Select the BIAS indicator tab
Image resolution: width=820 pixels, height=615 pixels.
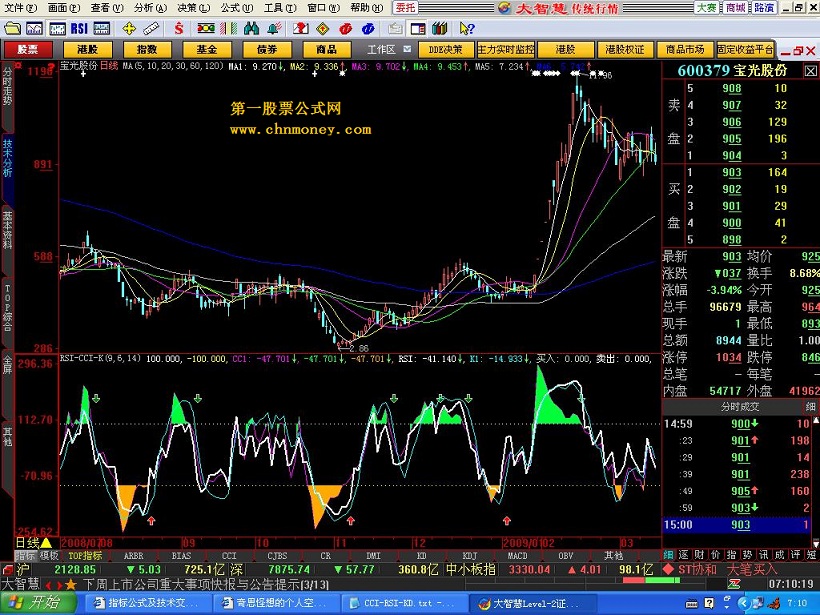[x=181, y=555]
